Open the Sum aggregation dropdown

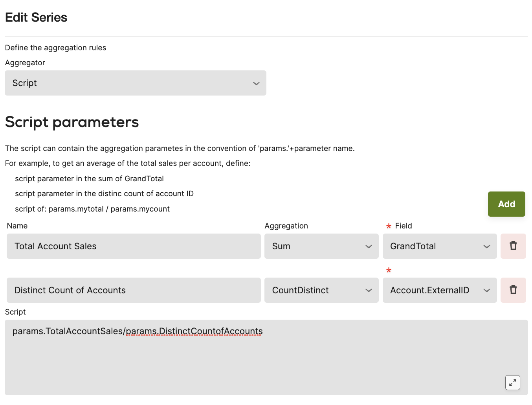321,246
